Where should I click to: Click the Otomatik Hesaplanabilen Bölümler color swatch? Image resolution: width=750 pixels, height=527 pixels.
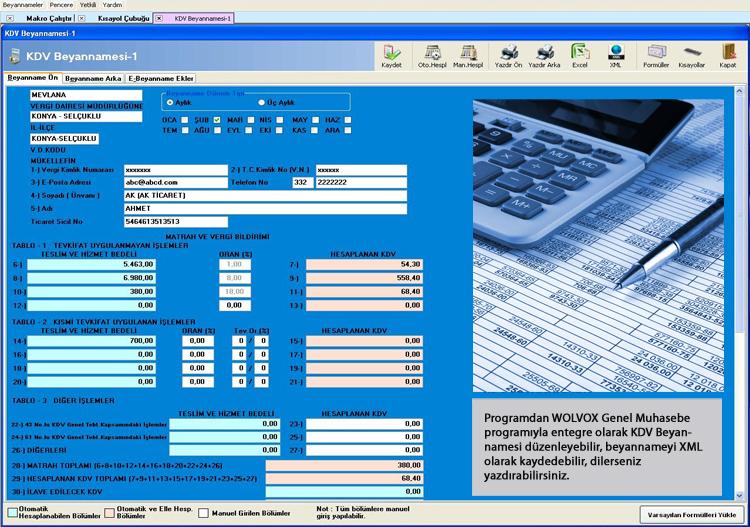11,512
